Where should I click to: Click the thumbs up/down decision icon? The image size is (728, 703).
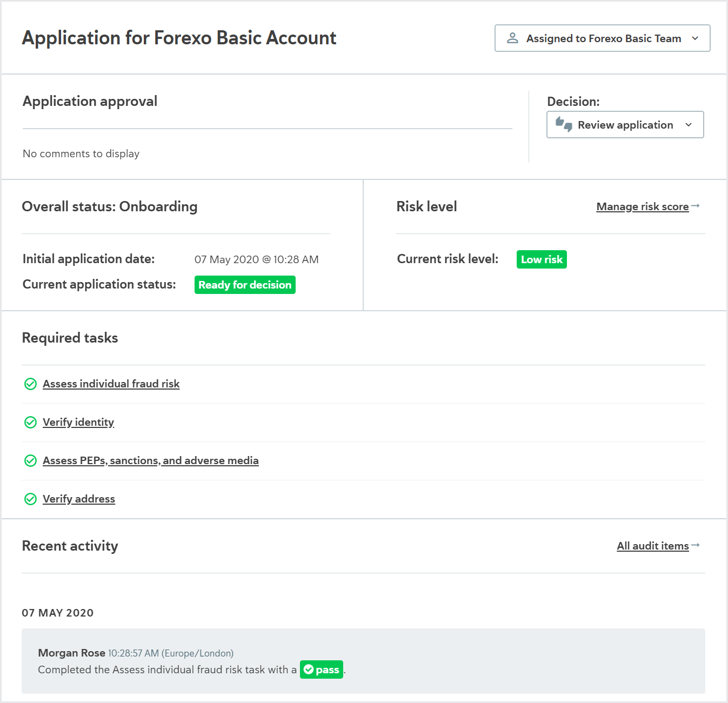click(x=564, y=125)
